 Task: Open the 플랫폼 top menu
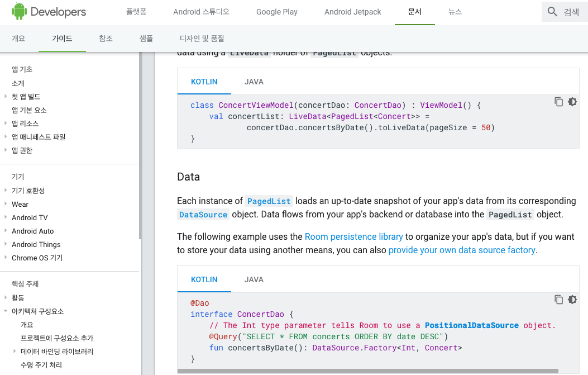click(x=136, y=12)
